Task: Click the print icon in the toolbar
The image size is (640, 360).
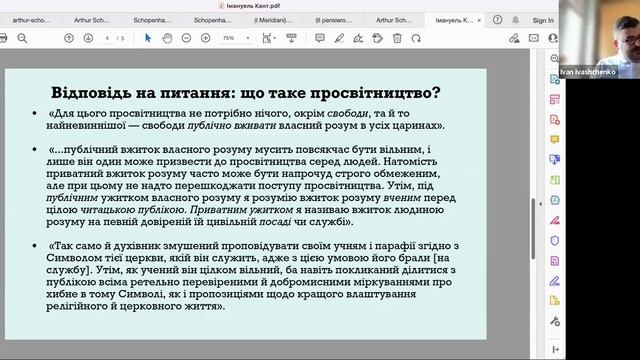Action: click(x=3, y=38)
